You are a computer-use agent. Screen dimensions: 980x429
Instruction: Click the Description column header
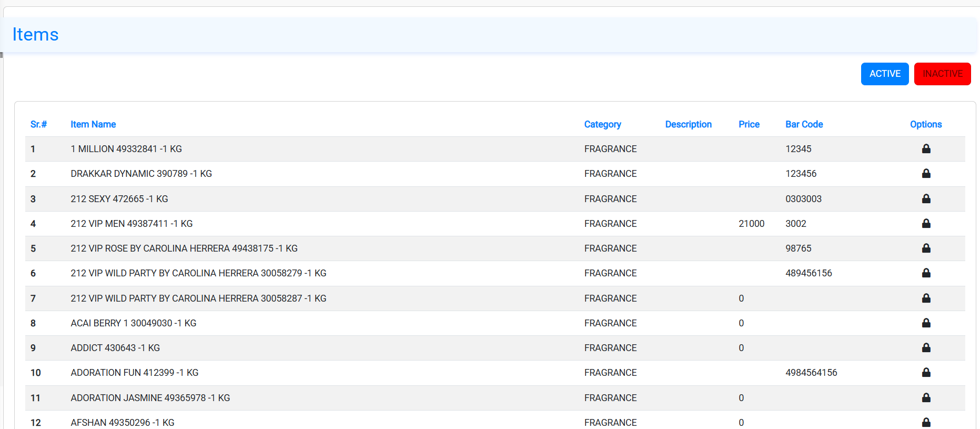click(x=688, y=124)
